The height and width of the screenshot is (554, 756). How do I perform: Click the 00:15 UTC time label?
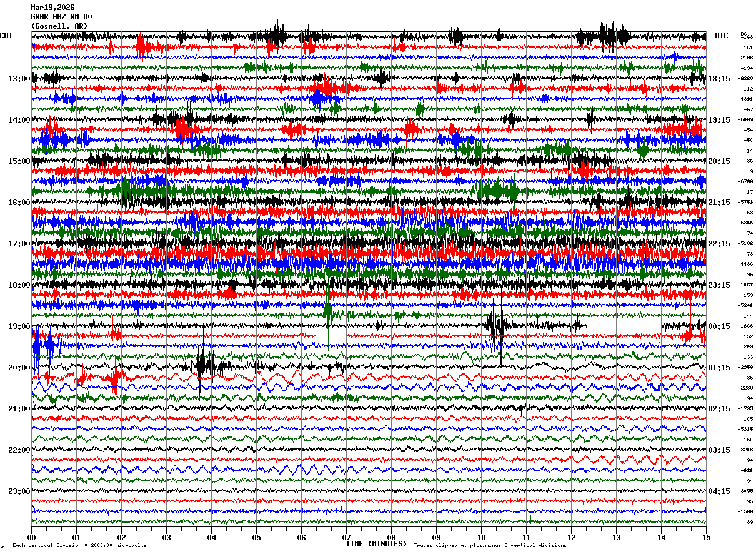pos(719,326)
